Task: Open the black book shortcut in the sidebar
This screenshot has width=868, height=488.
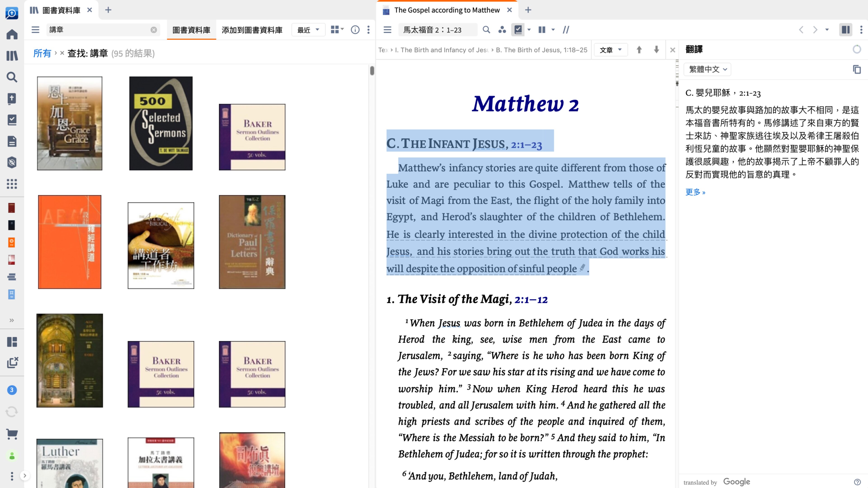Action: pos(12,225)
